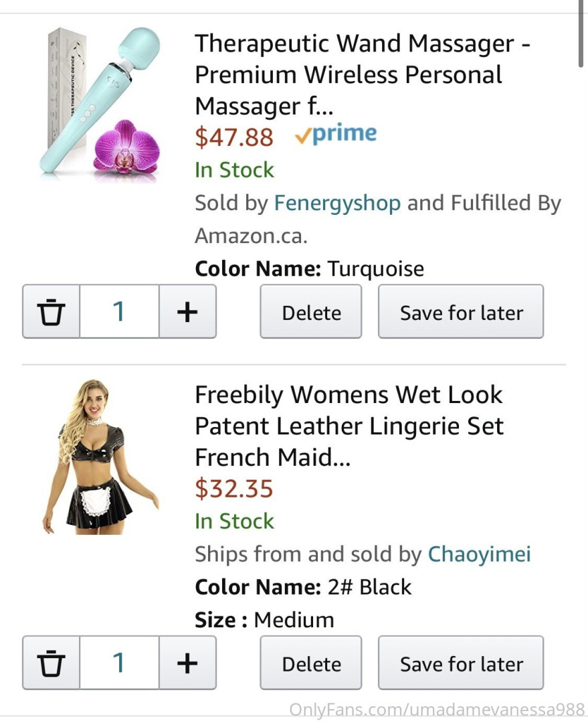
Task: Save the Freebily Lingerie Set for later
Action: point(461,663)
